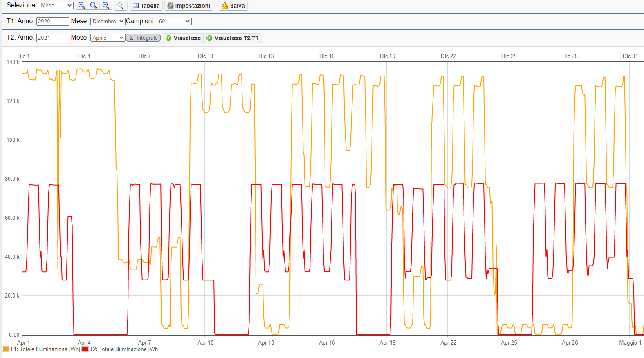The width and height of the screenshot is (644, 358).
Task: Toggle the Integrale sigma button
Action: click(x=144, y=38)
